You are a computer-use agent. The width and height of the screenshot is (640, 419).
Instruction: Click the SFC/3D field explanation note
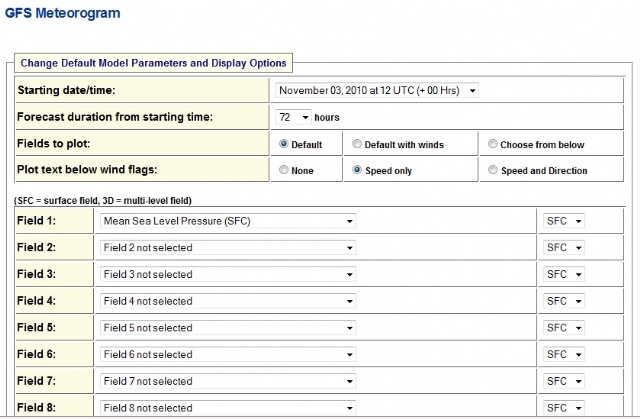pyautogui.click(x=103, y=201)
